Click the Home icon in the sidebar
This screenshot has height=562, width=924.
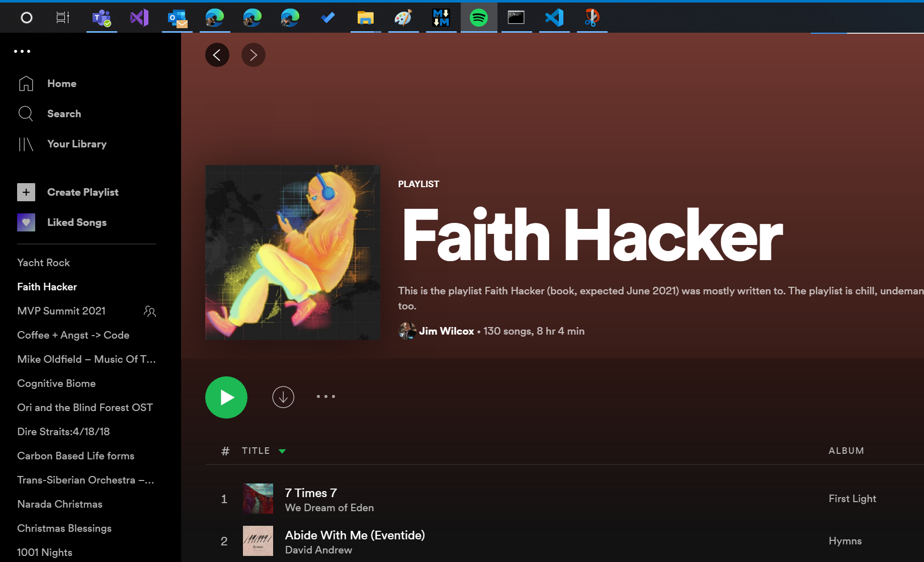click(26, 84)
